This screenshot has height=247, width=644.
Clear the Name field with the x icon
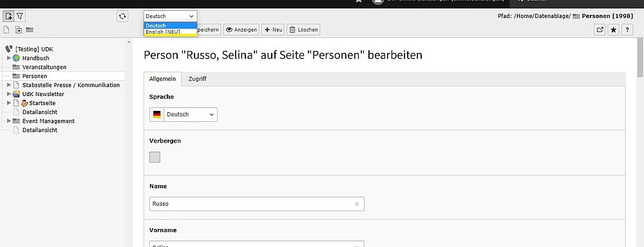357,204
